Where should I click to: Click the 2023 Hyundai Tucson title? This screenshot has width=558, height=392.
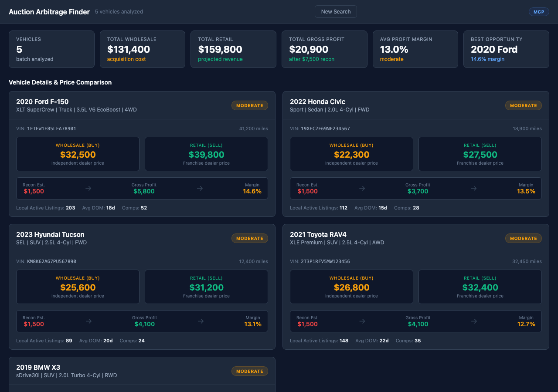coord(50,235)
